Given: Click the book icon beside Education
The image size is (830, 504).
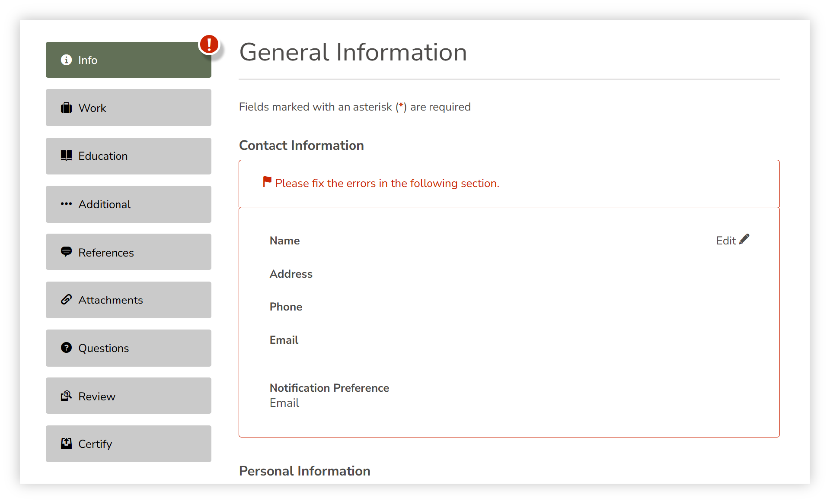Looking at the screenshot, I should 66,155.
